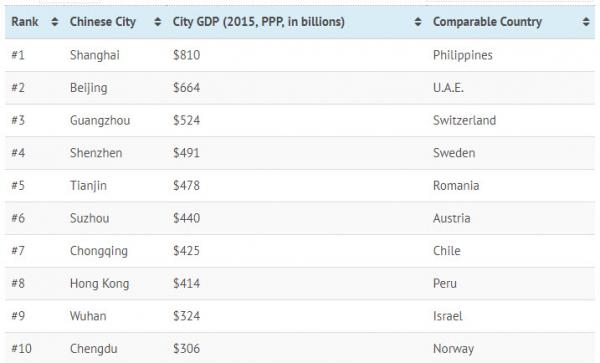This screenshot has height=363, width=600.
Task: Sort table by Rank column arrows
Action: (55, 22)
